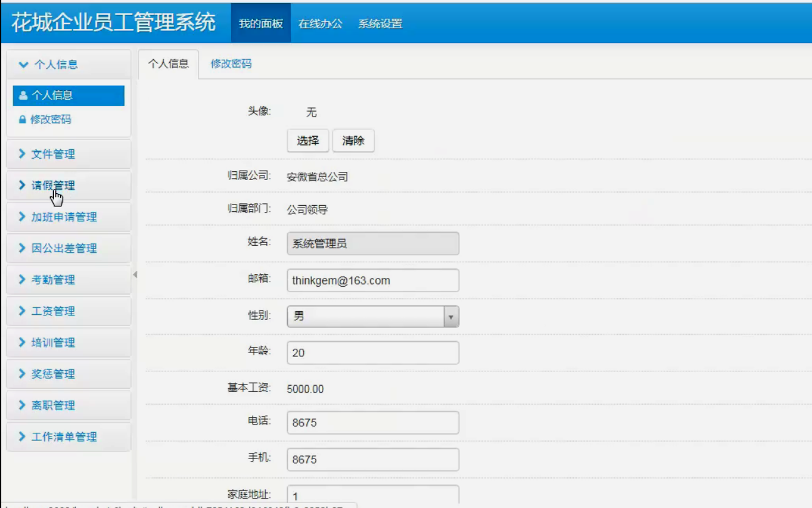Switch to the 个人信息 tab
This screenshot has width=812, height=508.
pos(168,64)
